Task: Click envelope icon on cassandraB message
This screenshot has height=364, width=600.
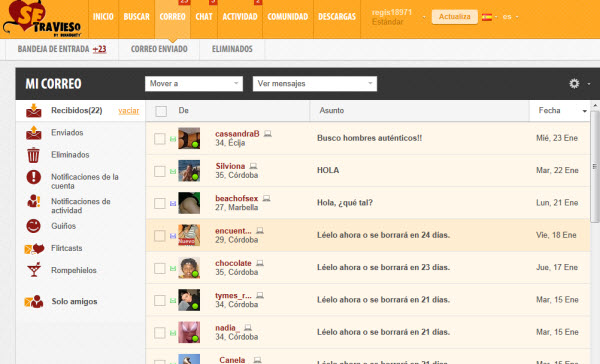Action: click(173, 139)
